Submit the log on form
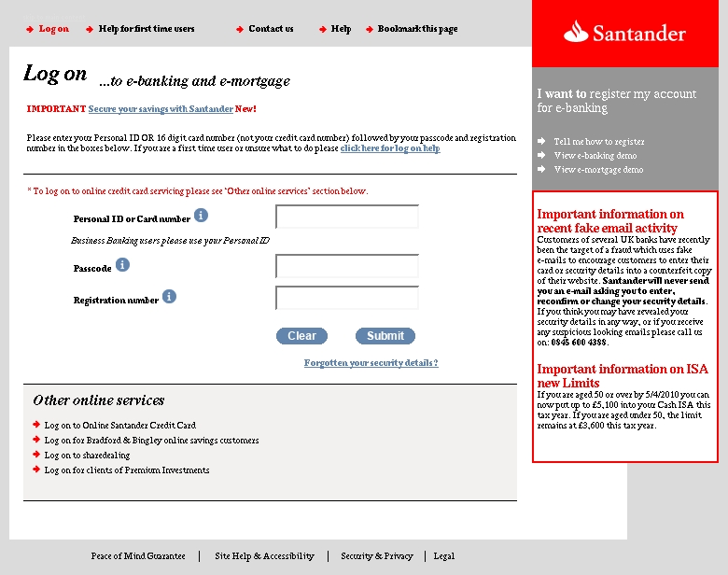The width and height of the screenshot is (728, 575). click(385, 336)
